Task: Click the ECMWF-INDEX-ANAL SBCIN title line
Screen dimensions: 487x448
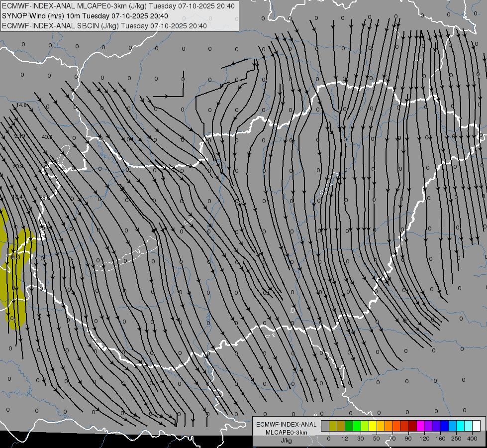Action: pyautogui.click(x=104, y=26)
